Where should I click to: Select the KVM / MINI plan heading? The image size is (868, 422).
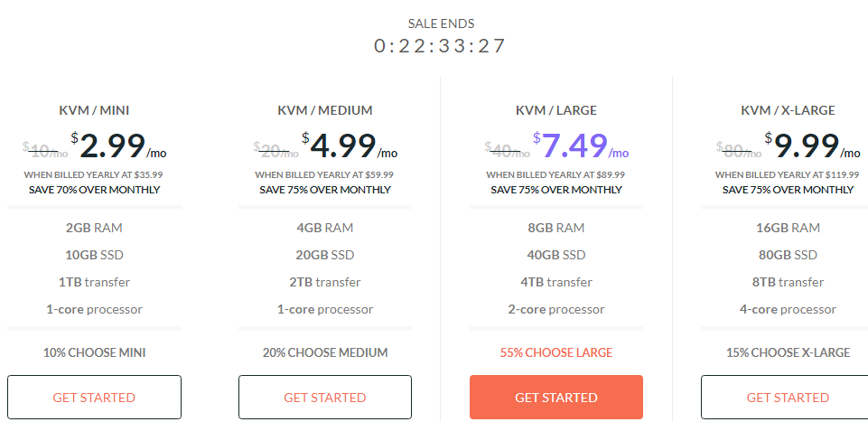(94, 110)
